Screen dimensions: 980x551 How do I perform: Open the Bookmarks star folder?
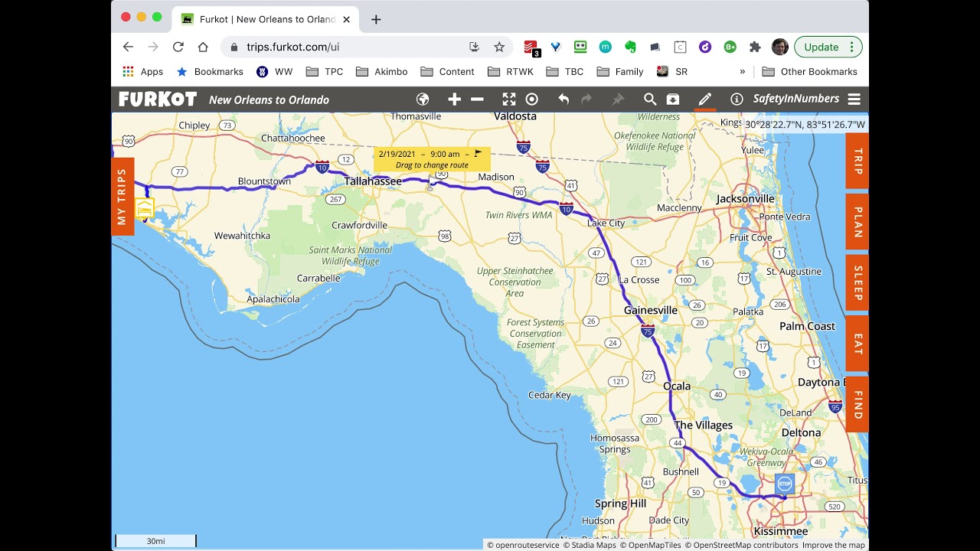[210, 71]
